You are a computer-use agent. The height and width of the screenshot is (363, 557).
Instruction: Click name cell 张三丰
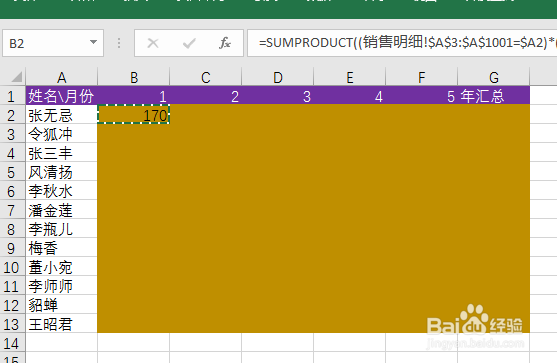pos(61,153)
